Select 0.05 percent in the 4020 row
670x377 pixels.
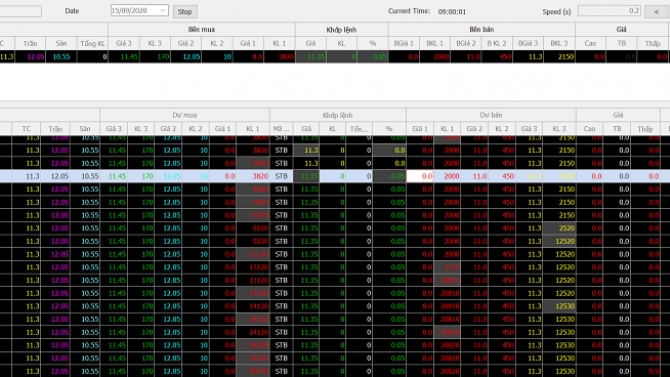389,189
